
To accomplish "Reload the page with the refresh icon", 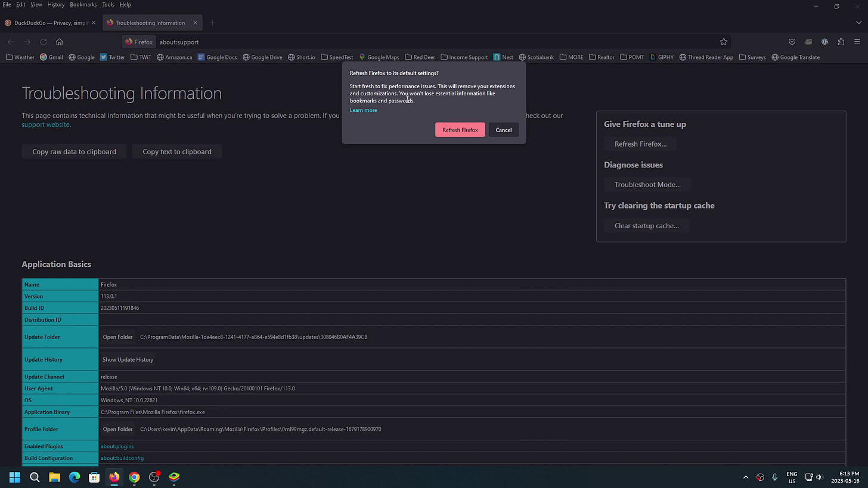I will [x=43, y=42].
